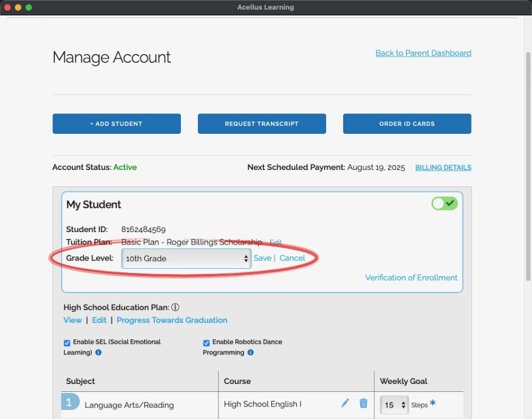Go back to Parent Dashboard

(x=423, y=53)
